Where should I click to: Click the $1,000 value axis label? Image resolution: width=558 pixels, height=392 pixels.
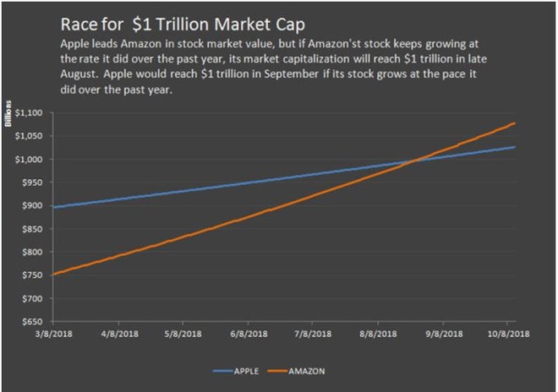(29, 160)
